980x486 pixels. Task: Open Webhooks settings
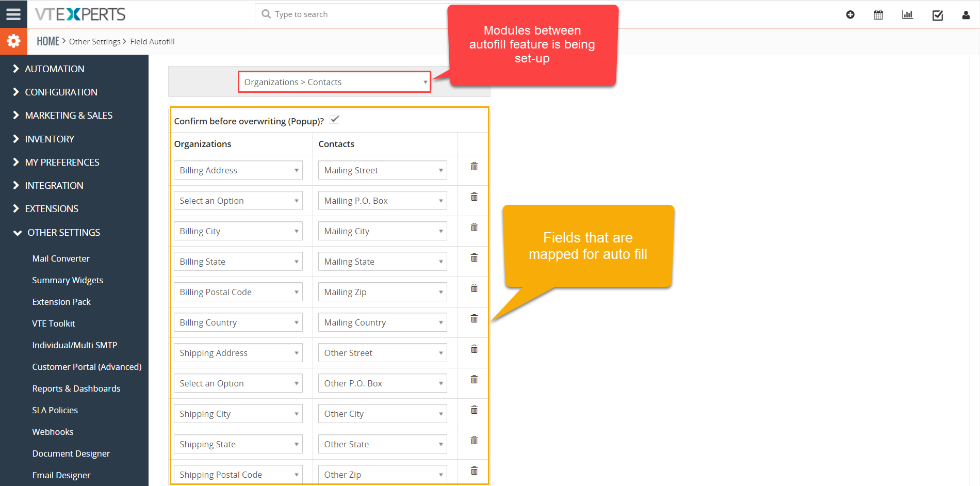[x=53, y=432]
